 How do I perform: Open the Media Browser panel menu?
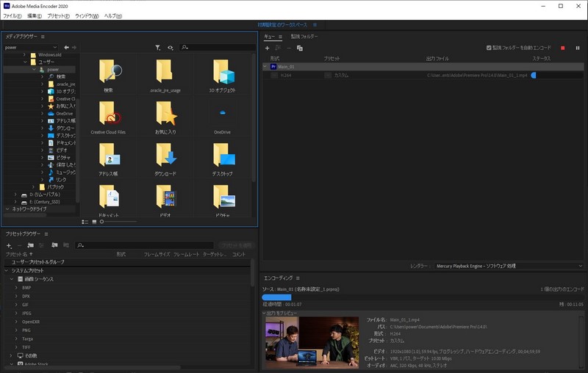tap(43, 37)
